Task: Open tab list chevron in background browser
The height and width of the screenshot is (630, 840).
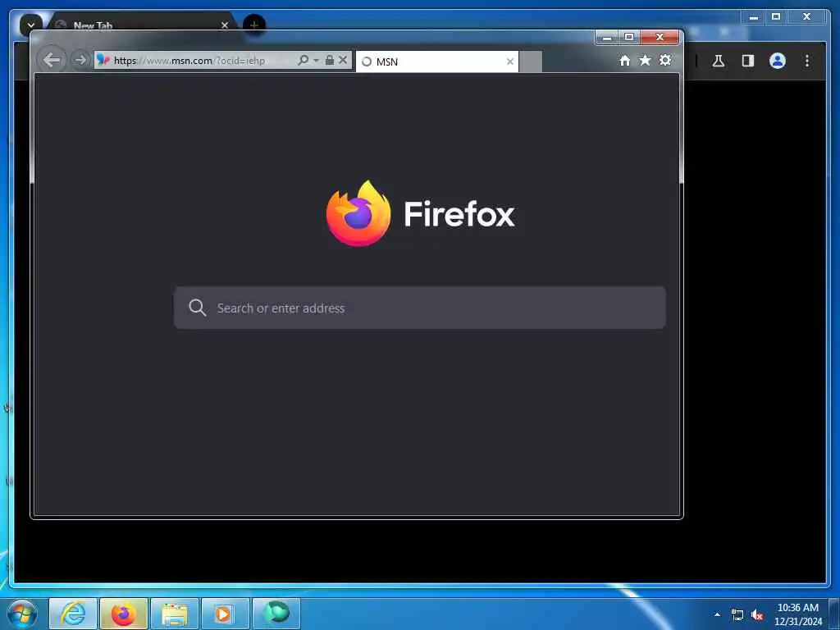Action: pos(30,25)
